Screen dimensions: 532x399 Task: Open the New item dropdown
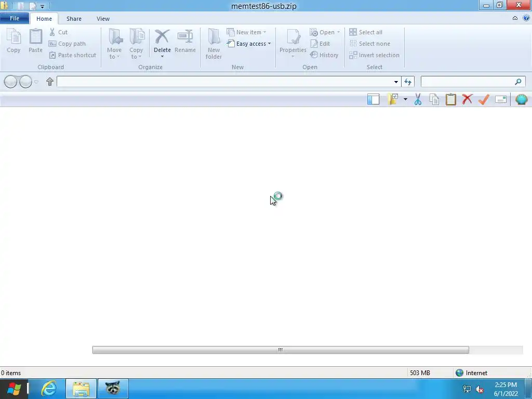[247, 32]
